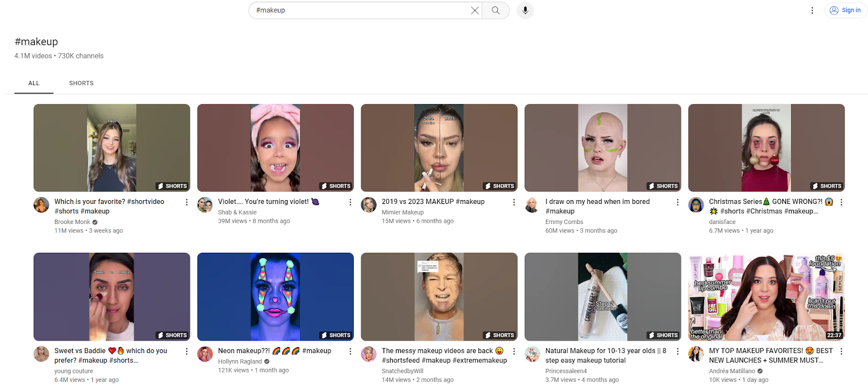
Task: Open more options for 'Neon makeup??!' video
Action: pos(350,351)
